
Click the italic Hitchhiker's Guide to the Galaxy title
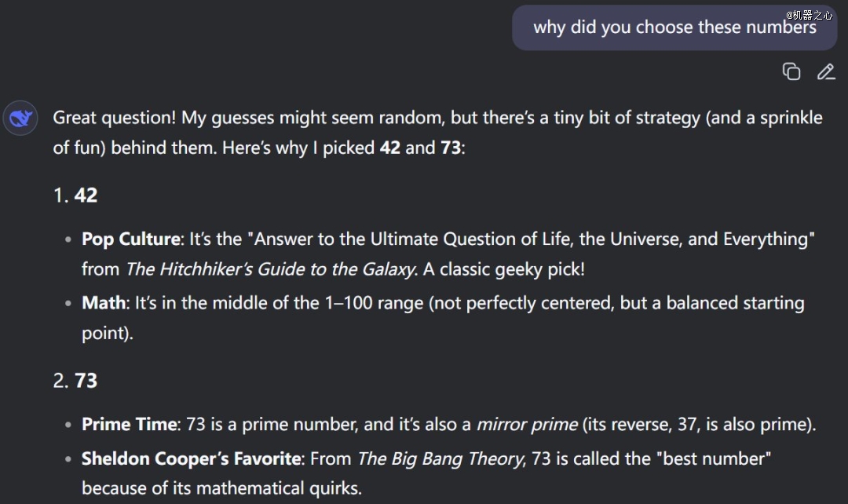point(270,269)
